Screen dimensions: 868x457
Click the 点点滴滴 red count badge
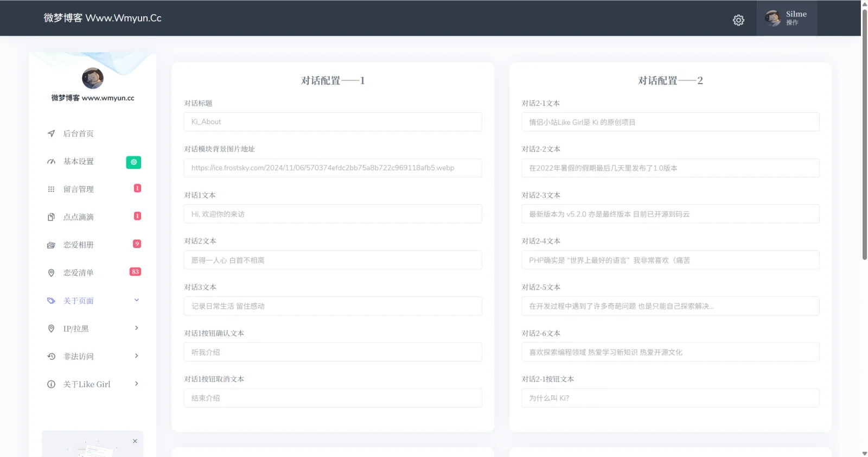click(x=137, y=216)
